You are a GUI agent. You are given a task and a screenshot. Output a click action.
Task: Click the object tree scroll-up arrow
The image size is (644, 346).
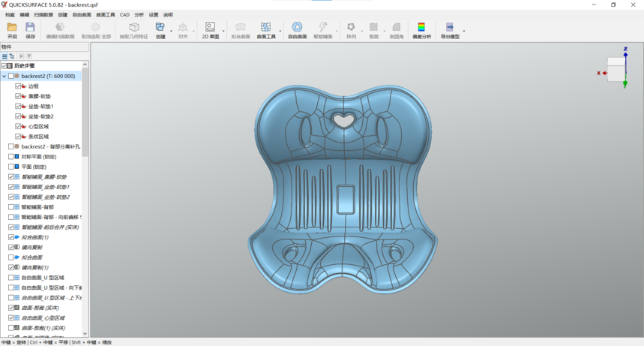click(x=85, y=65)
